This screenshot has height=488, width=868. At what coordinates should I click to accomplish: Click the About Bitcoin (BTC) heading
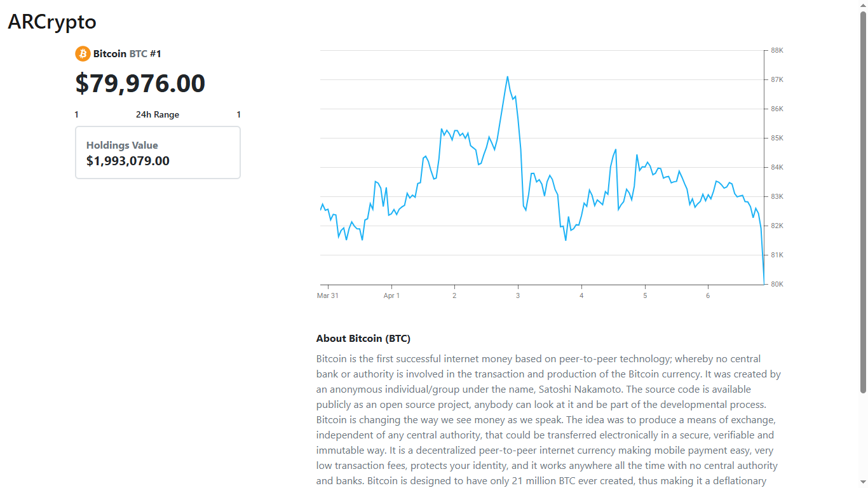367,339
